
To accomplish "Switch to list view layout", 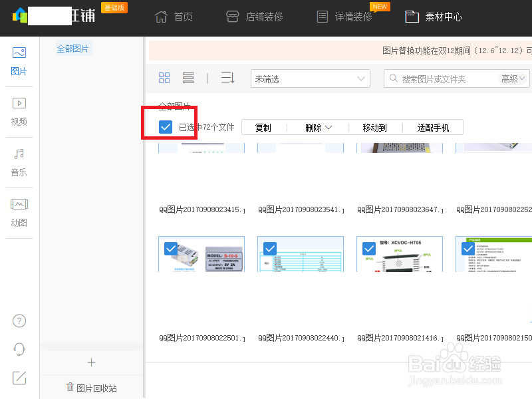I will 188,78.
